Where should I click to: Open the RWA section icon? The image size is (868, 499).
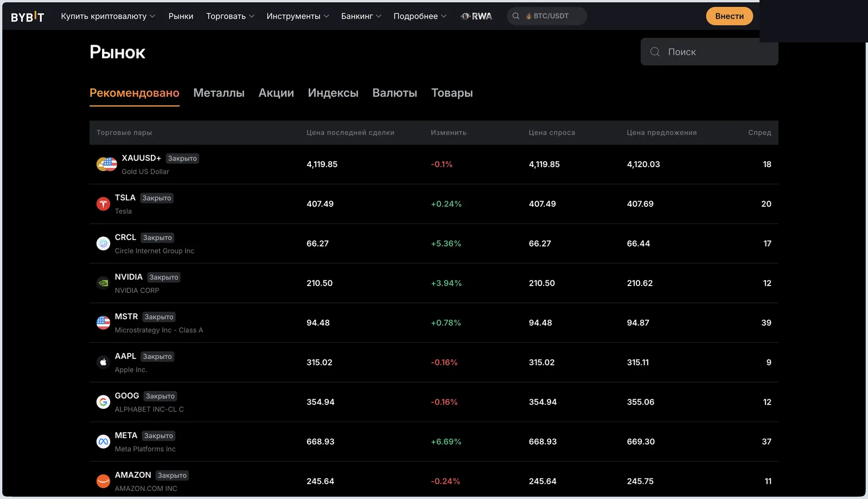476,16
